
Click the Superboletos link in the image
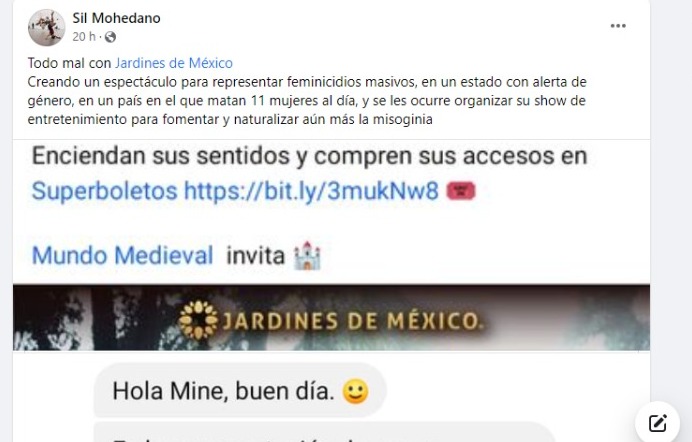pyautogui.click(x=104, y=191)
